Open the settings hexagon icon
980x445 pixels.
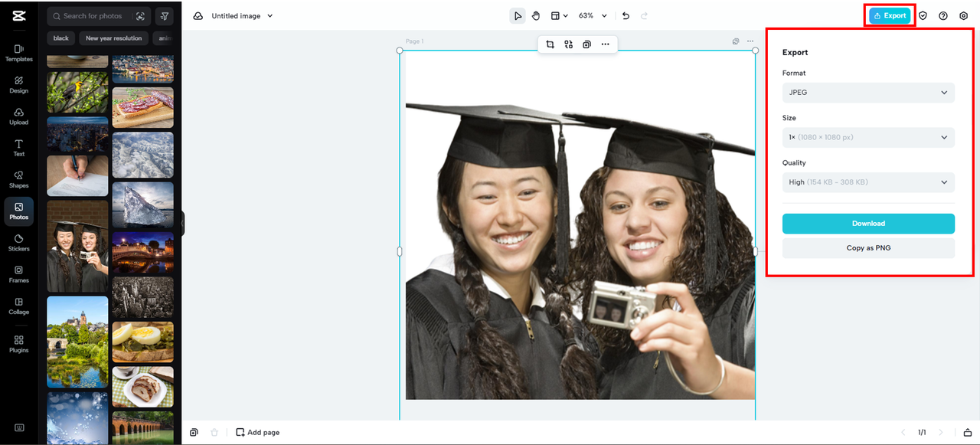pos(964,16)
